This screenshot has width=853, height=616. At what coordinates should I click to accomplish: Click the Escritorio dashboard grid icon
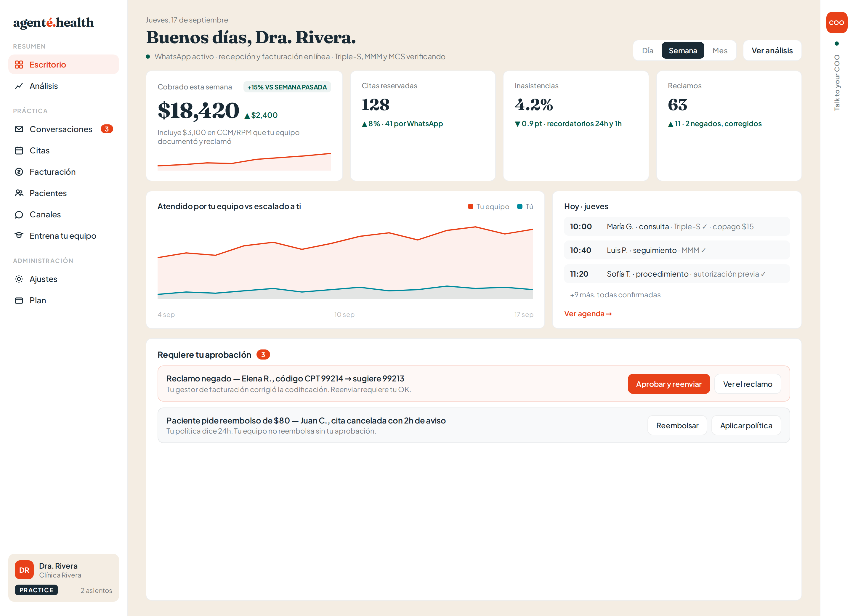[x=19, y=65]
